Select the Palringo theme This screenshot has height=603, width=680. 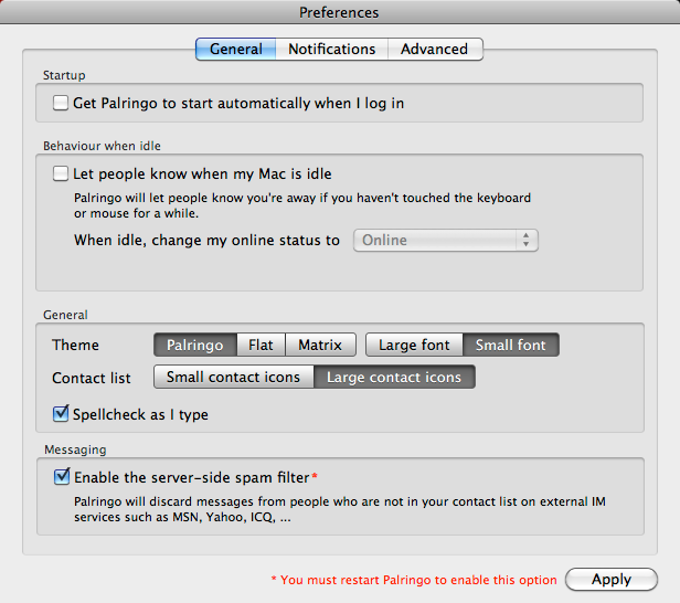[195, 345]
